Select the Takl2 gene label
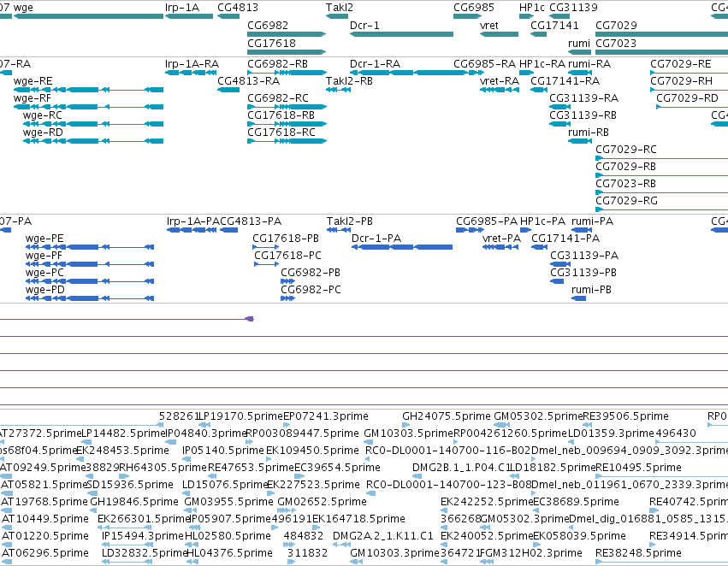Viewport: 728px width, 566px height. (x=340, y=8)
